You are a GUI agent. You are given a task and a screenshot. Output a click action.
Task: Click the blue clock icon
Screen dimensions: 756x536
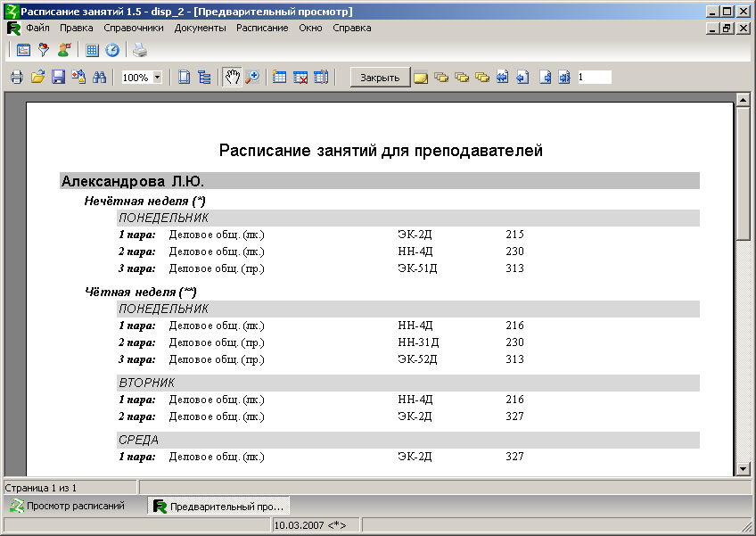coord(112,50)
